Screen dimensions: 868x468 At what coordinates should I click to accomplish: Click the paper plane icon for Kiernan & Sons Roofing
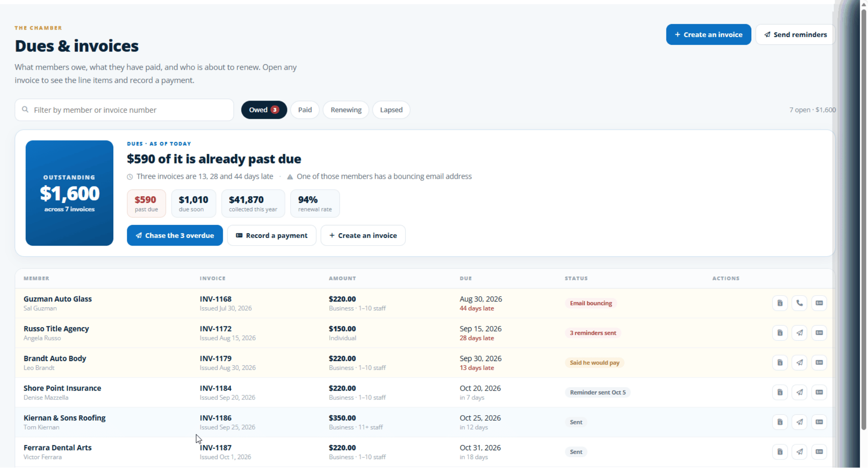[x=799, y=422]
